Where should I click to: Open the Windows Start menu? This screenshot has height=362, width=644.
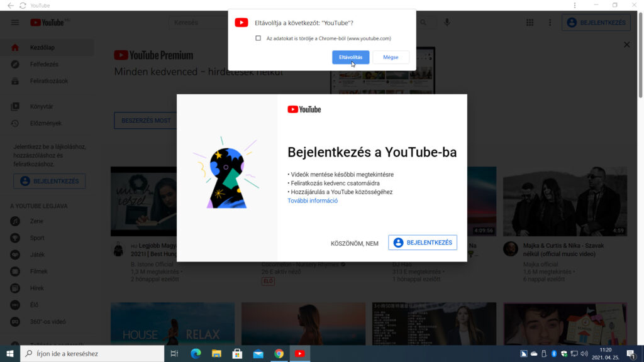pos(10,353)
